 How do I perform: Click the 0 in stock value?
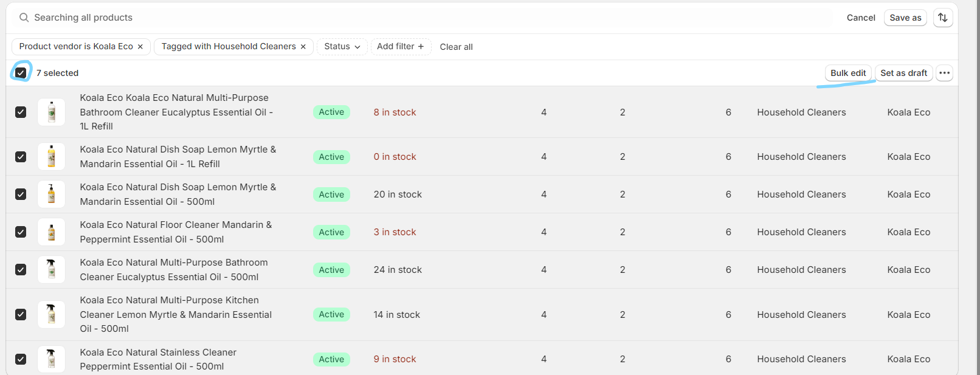point(395,157)
